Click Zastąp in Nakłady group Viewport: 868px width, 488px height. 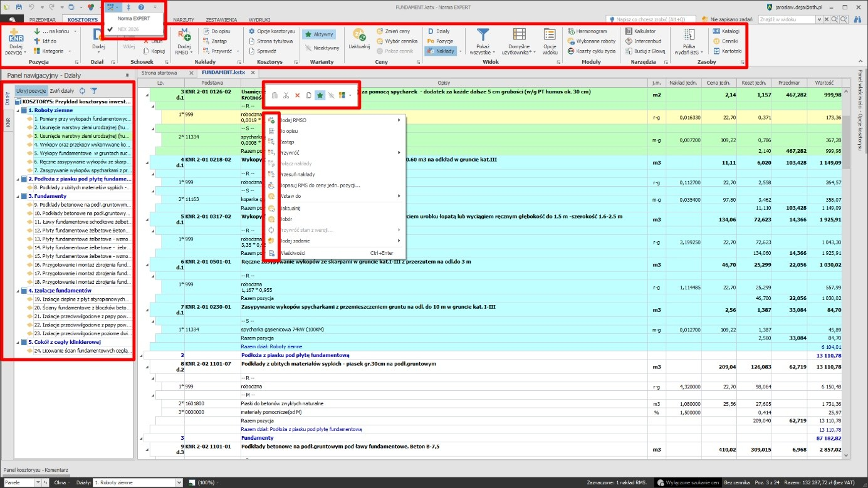[x=215, y=41]
